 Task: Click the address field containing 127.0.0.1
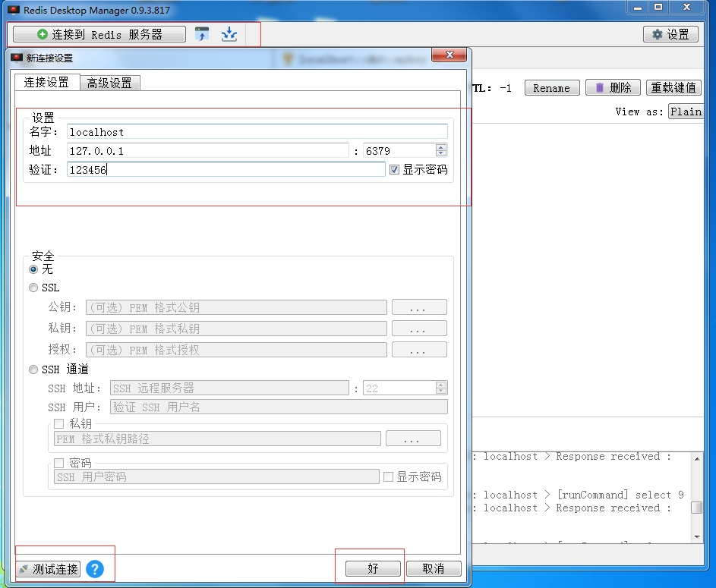(208, 150)
